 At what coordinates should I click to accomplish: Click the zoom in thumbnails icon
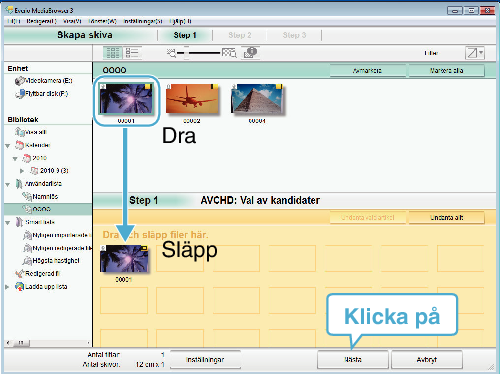click(x=229, y=53)
